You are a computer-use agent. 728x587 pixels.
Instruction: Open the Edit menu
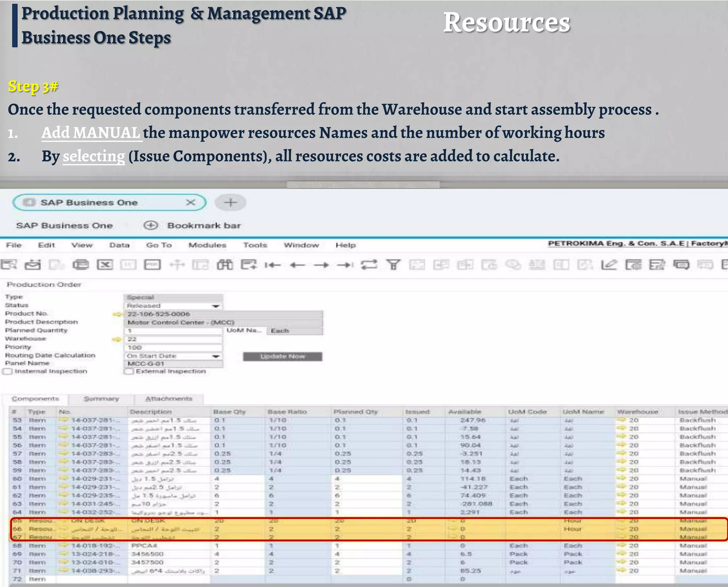(x=47, y=245)
